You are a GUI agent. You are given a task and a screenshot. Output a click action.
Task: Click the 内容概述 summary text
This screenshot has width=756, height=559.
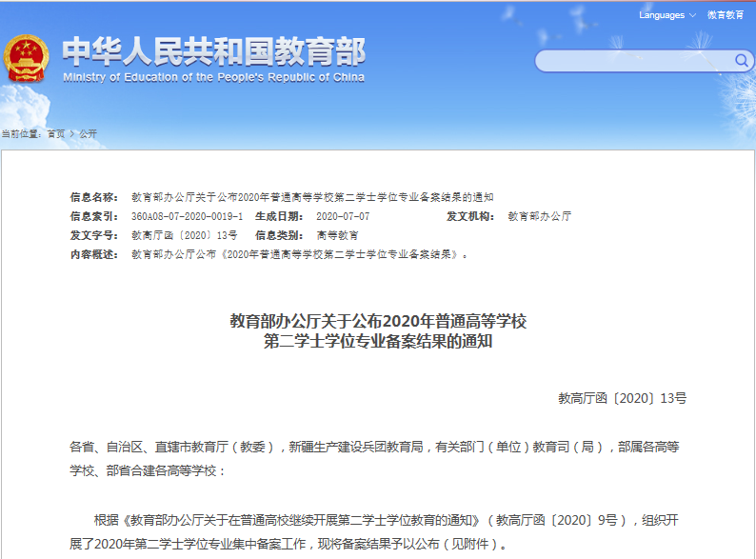click(299, 254)
